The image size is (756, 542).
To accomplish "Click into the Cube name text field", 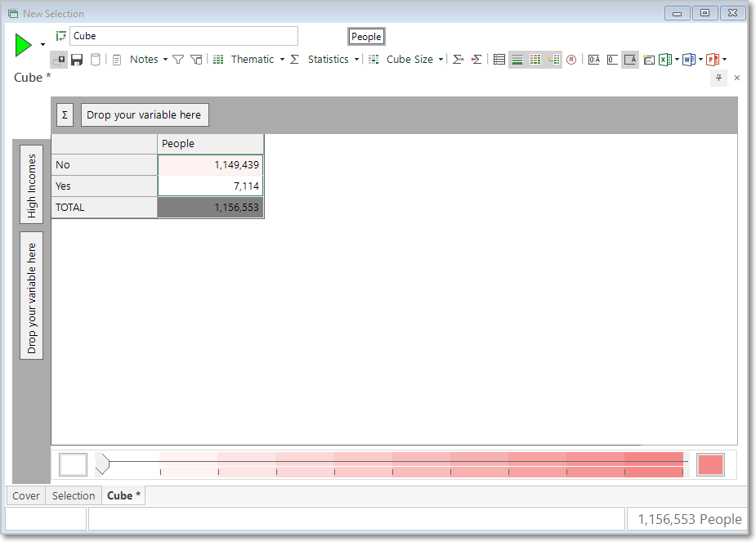I will 184,36.
